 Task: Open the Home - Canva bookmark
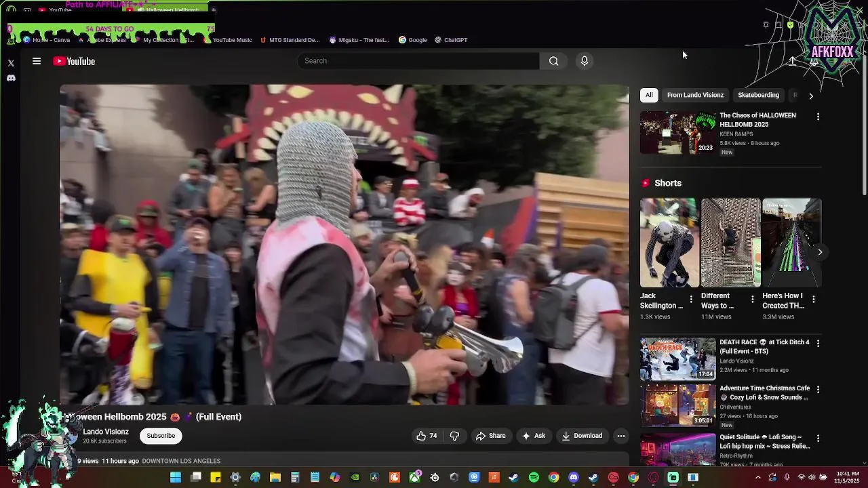47,40
